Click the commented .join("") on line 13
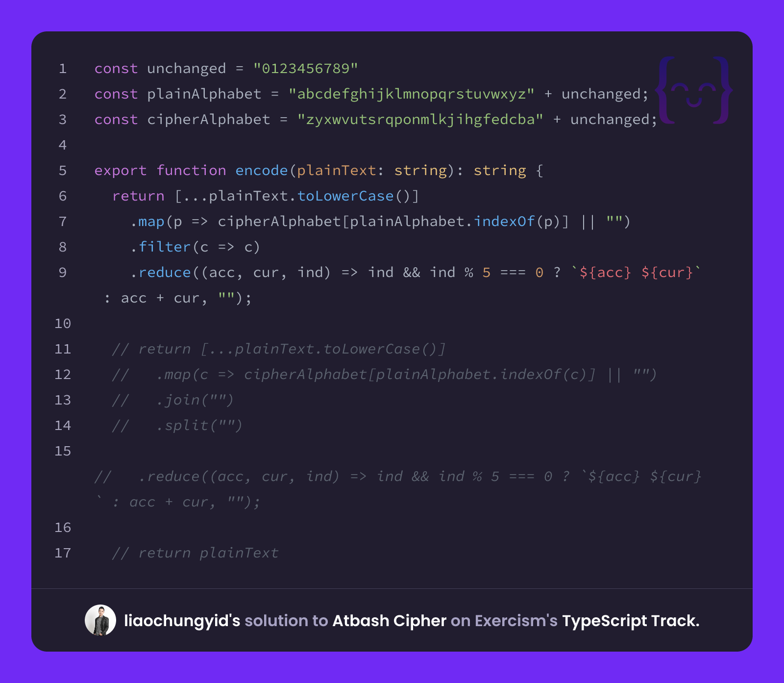Viewport: 784px width, 683px height. tap(195, 400)
